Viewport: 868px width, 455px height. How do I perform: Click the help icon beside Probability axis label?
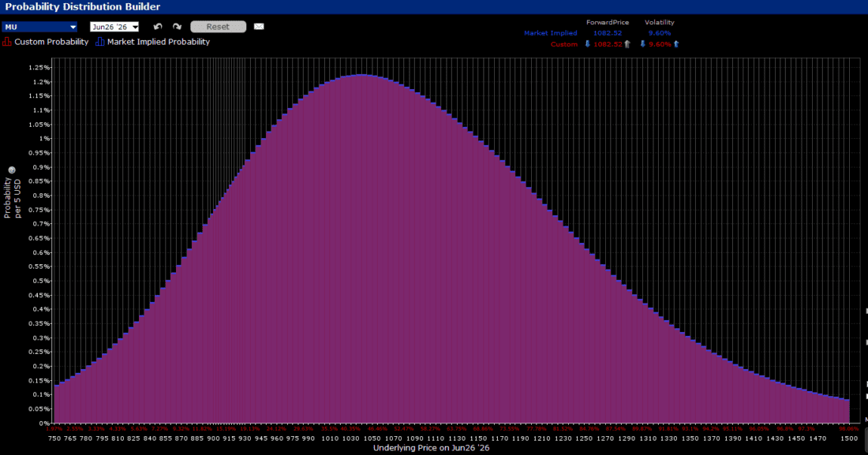tap(12, 170)
